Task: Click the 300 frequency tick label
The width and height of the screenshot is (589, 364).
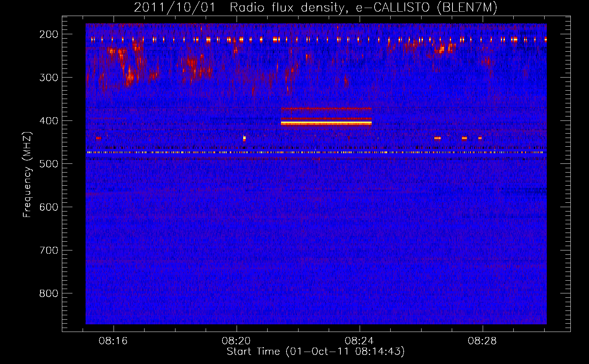Action: [x=49, y=78]
